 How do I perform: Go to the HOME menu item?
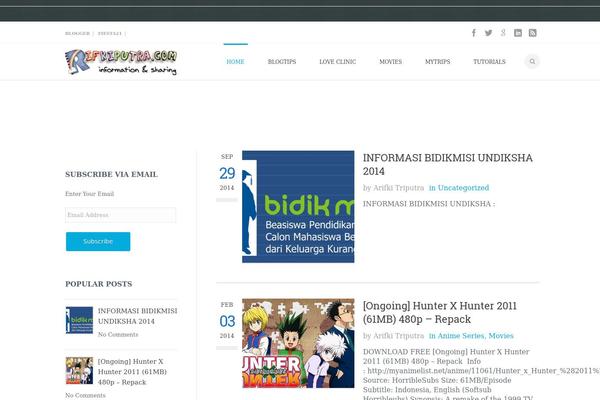[x=235, y=62]
